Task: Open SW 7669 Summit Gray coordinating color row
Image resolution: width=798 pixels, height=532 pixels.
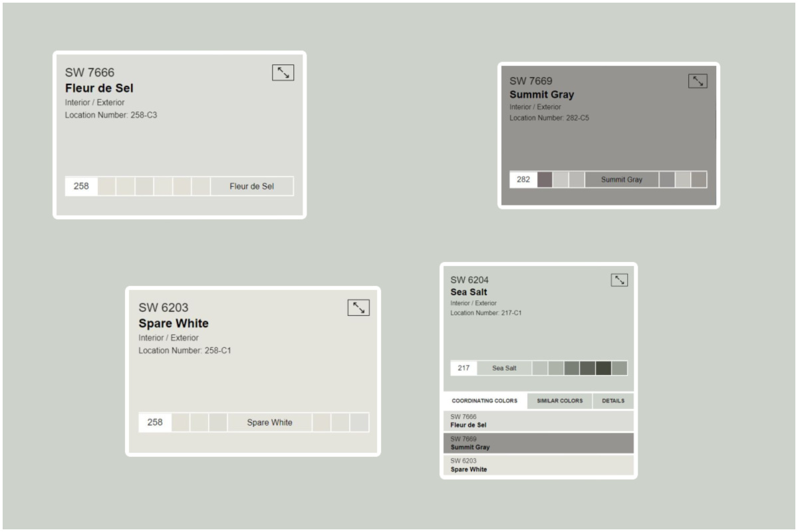Action: coord(539,443)
